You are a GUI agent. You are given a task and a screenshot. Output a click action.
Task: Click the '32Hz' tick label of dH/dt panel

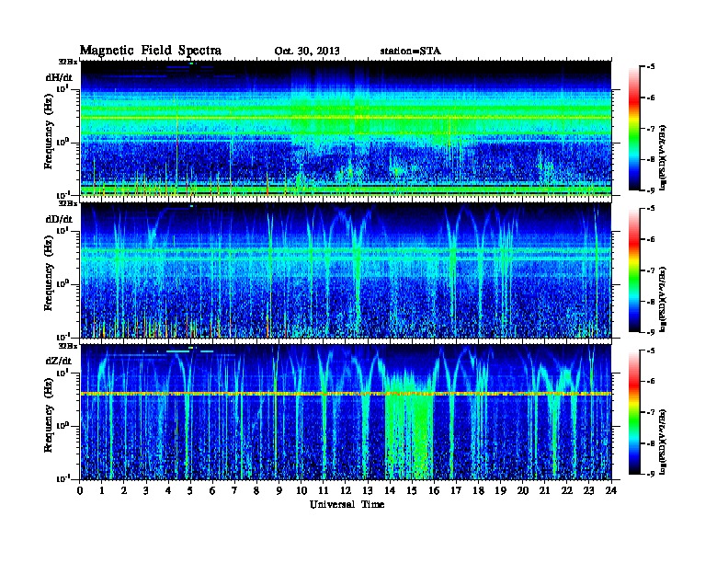click(x=68, y=62)
